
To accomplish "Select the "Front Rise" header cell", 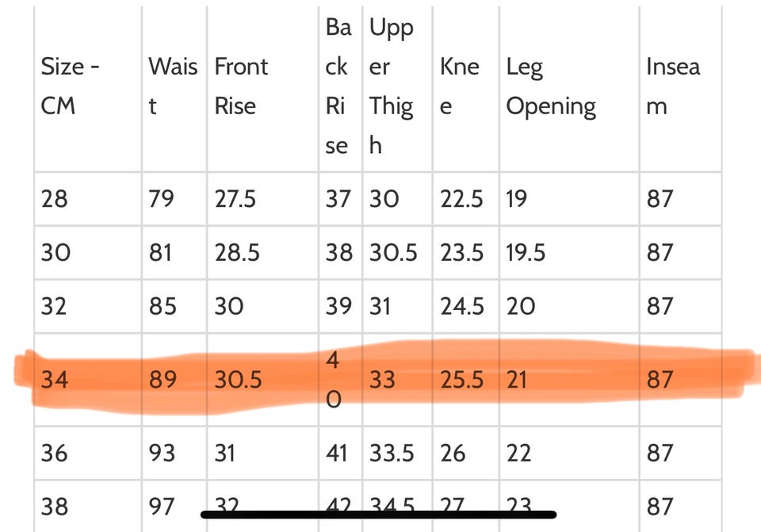I will [242, 86].
